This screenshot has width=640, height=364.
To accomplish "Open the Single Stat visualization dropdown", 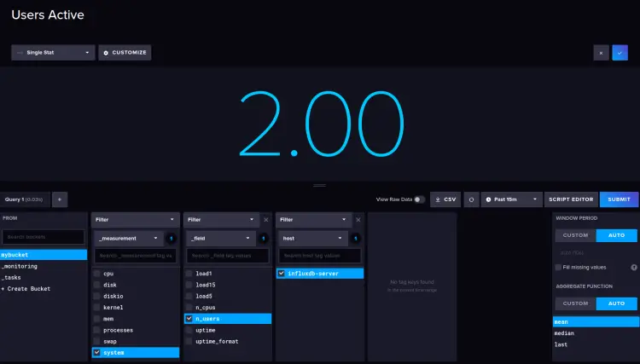I will click(x=53, y=53).
